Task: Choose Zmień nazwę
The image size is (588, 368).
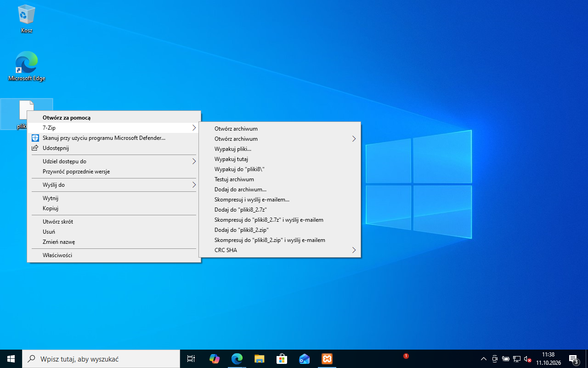Action: pos(114,242)
